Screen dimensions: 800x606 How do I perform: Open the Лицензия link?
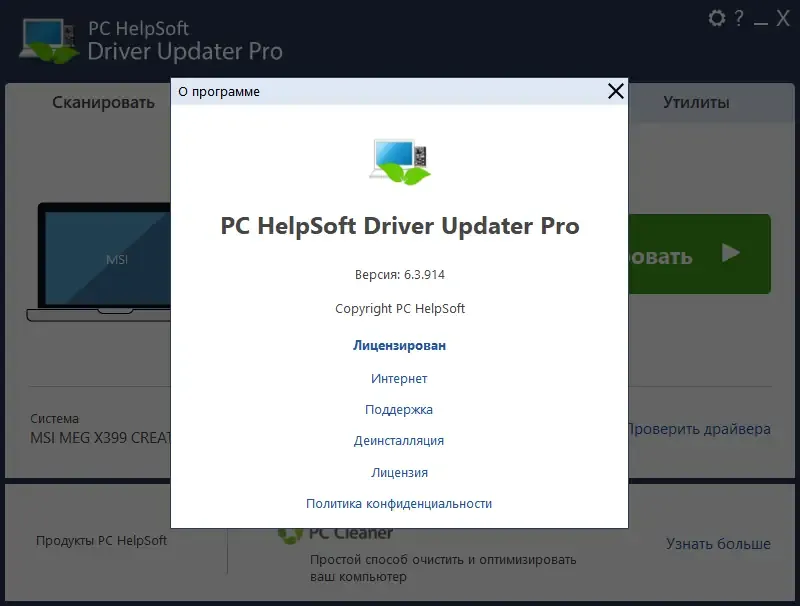[x=399, y=472]
